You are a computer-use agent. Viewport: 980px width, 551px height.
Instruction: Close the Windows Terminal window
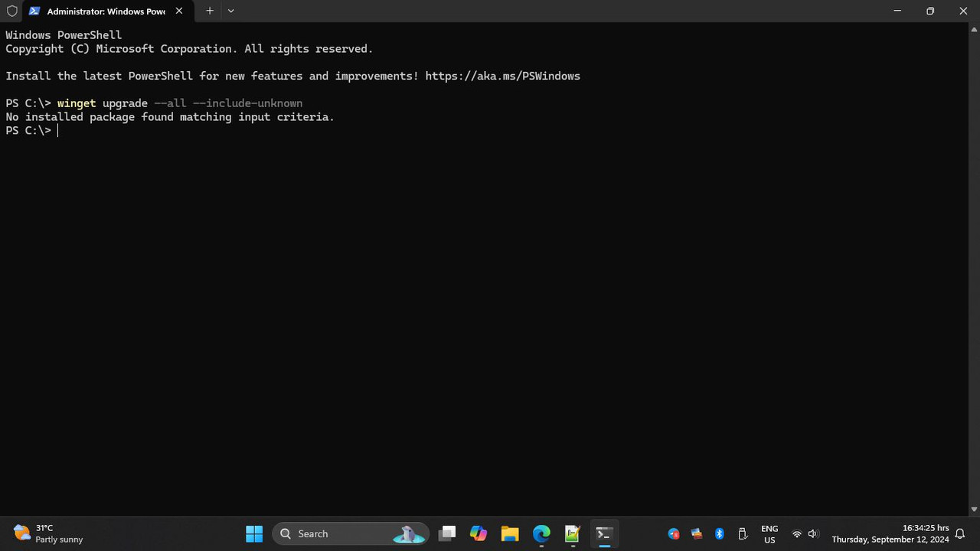(963, 11)
